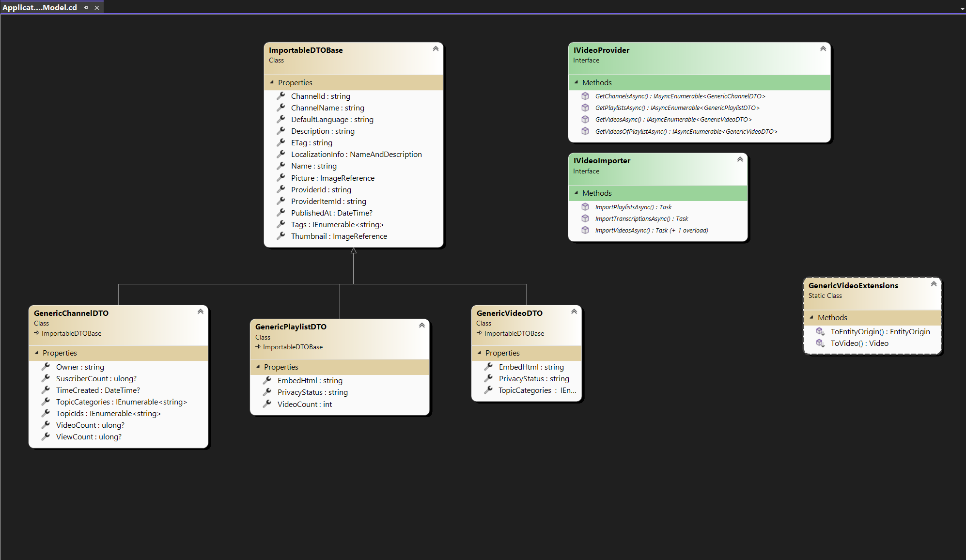Screen dimensions: 966x560
Task: Collapse Methods section of IVideoImporter
Action: point(576,193)
